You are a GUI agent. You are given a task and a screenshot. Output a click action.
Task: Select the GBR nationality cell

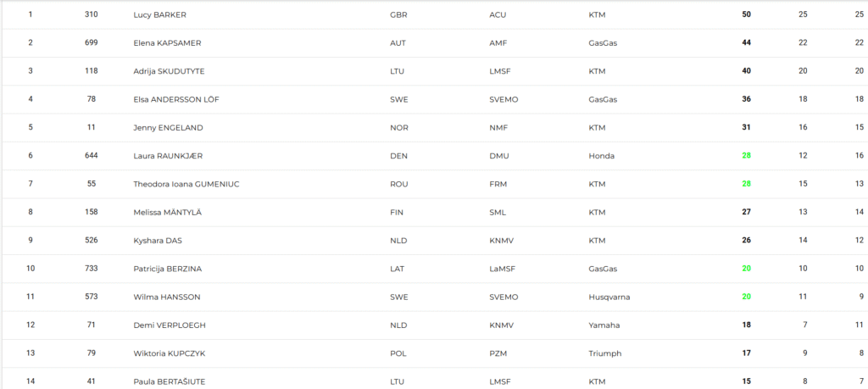(x=398, y=15)
